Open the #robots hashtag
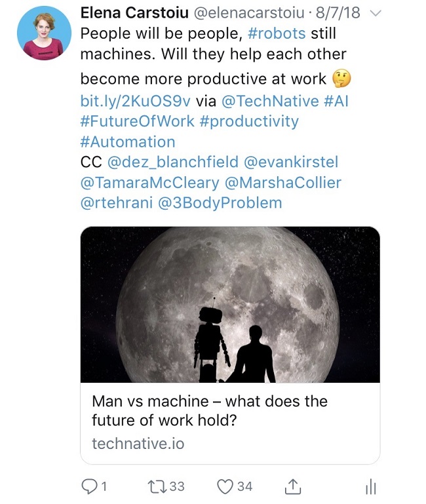The image size is (426, 504). pos(277,33)
